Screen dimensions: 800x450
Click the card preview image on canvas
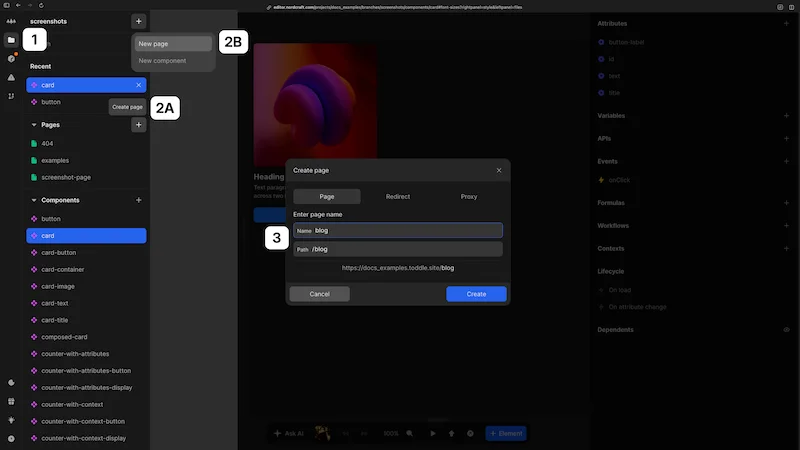315,105
